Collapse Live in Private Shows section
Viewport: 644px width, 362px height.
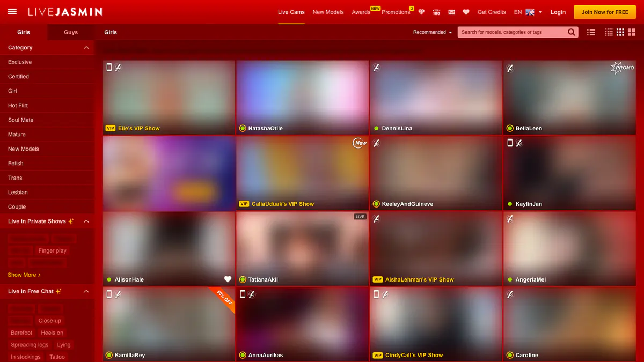86,221
